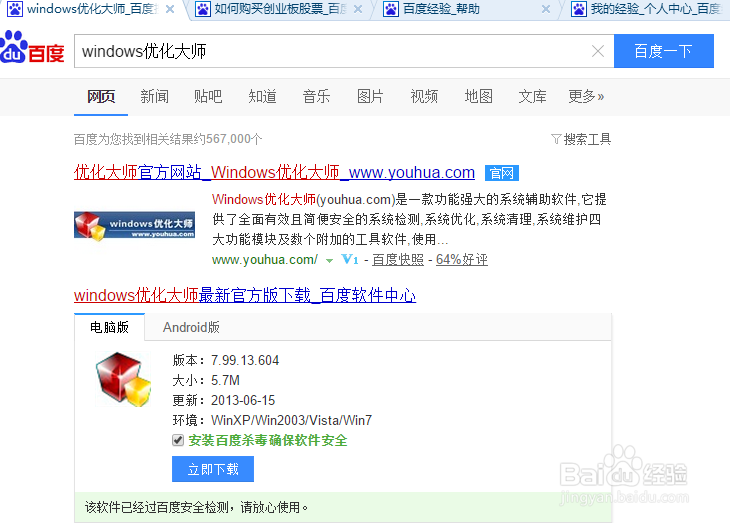Click the 安装百度杀毒确保软件安全 green label
730x523 pixels.
pos(268,440)
